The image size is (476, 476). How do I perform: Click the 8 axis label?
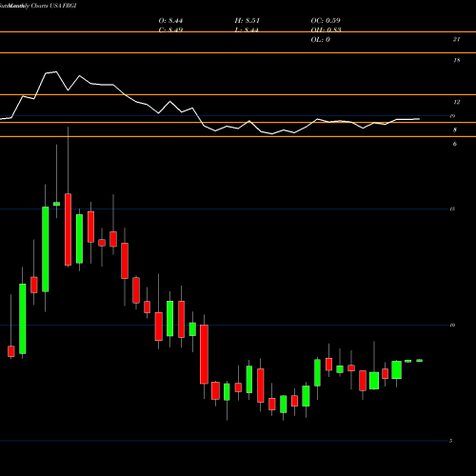coord(455,130)
